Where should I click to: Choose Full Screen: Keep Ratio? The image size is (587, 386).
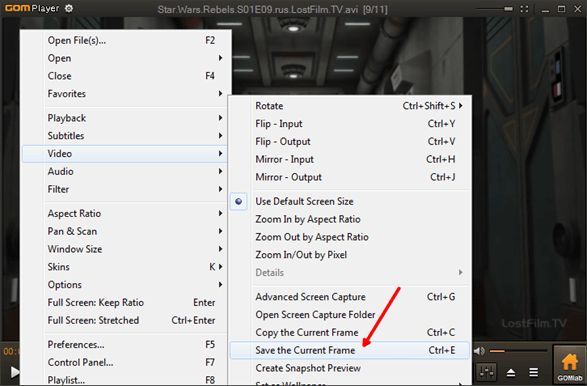click(x=125, y=303)
